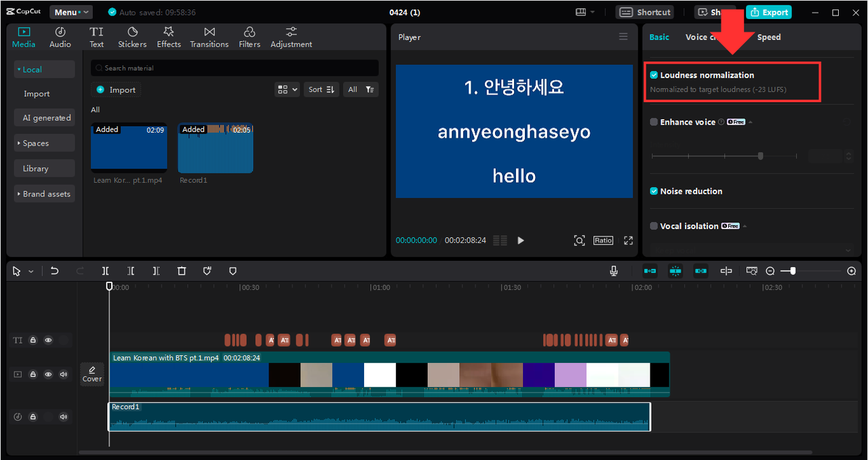The image size is (868, 460).
Task: Click the Split tool
Action: [106, 271]
